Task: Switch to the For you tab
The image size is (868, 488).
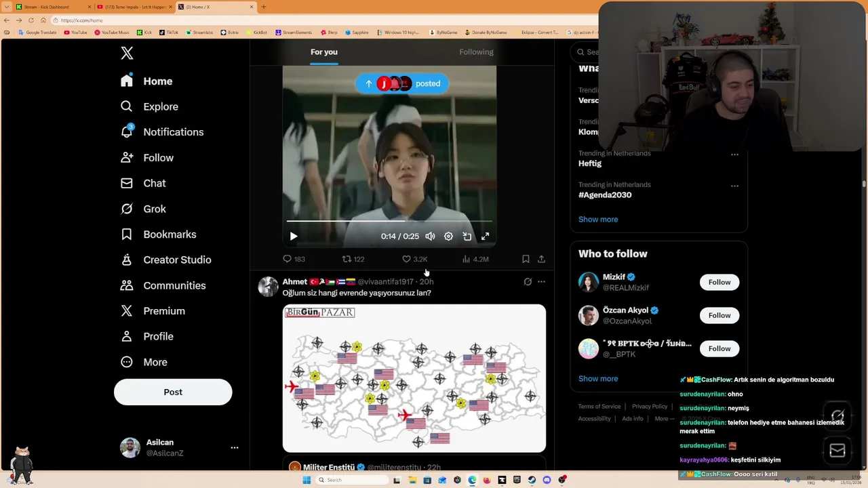Action: [324, 52]
